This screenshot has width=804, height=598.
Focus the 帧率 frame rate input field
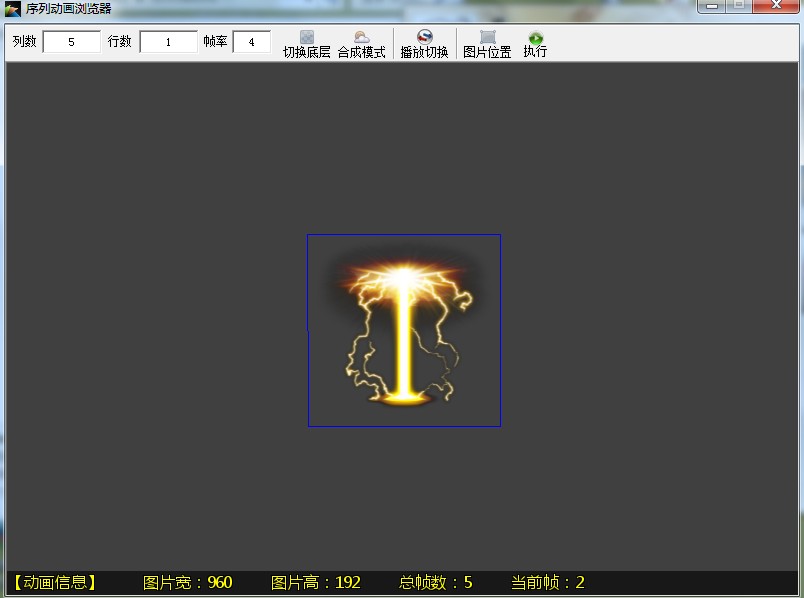click(x=251, y=42)
